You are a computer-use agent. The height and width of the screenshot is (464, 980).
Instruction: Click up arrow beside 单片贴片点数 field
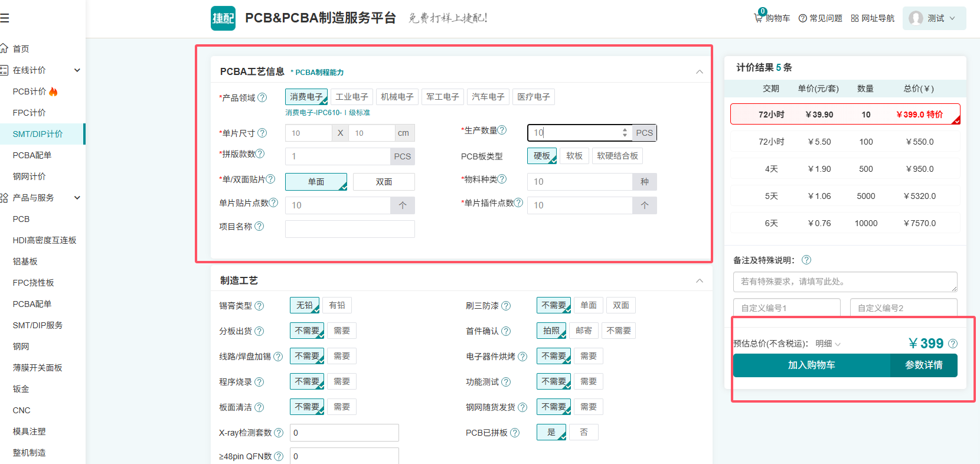pos(403,205)
